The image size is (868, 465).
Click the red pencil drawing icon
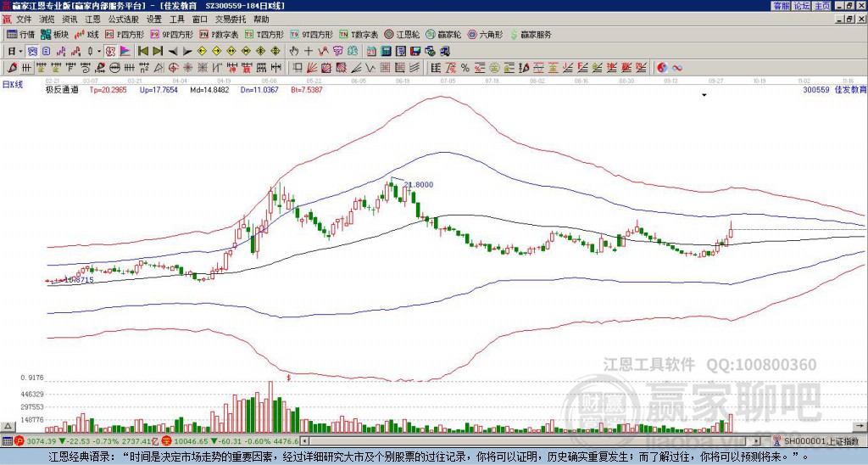(x=12, y=68)
